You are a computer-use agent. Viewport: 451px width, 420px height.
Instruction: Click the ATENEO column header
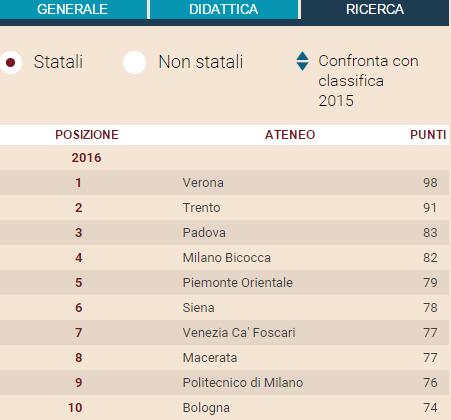pyautogui.click(x=290, y=135)
